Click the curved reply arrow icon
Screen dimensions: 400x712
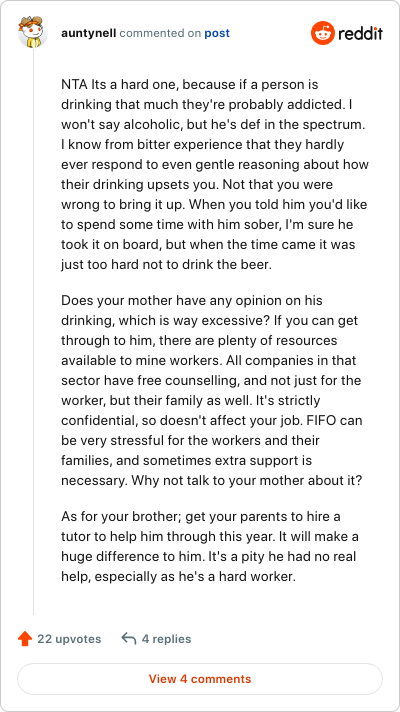click(129, 639)
